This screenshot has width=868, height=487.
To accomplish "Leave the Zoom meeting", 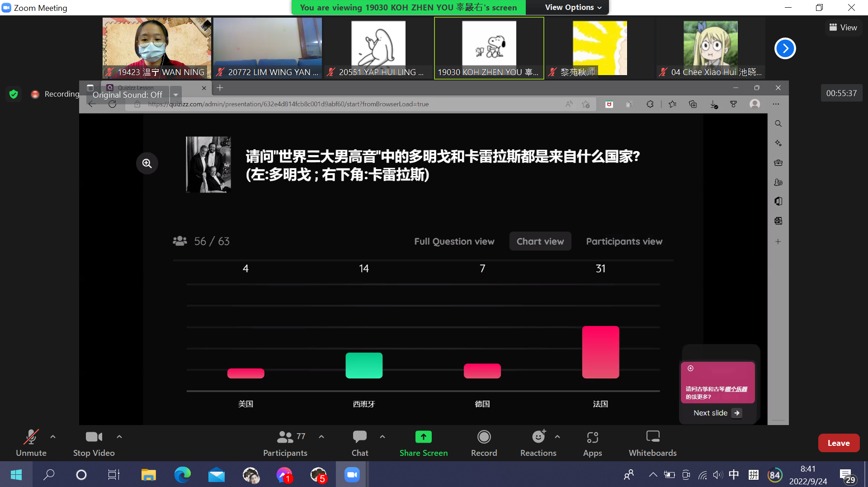I will 839,443.
